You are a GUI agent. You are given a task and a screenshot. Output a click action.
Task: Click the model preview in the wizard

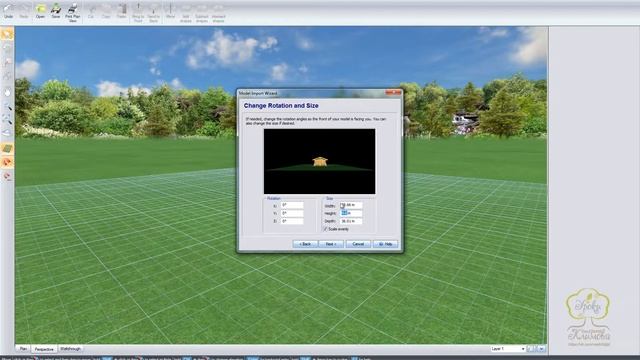tap(319, 161)
